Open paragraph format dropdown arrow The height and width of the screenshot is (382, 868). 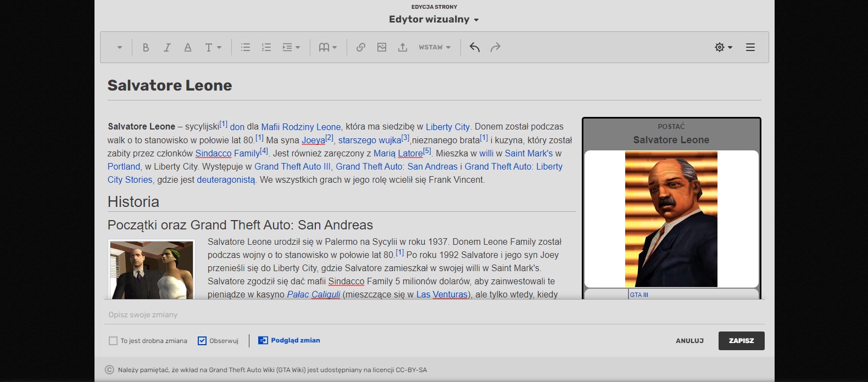(x=119, y=47)
